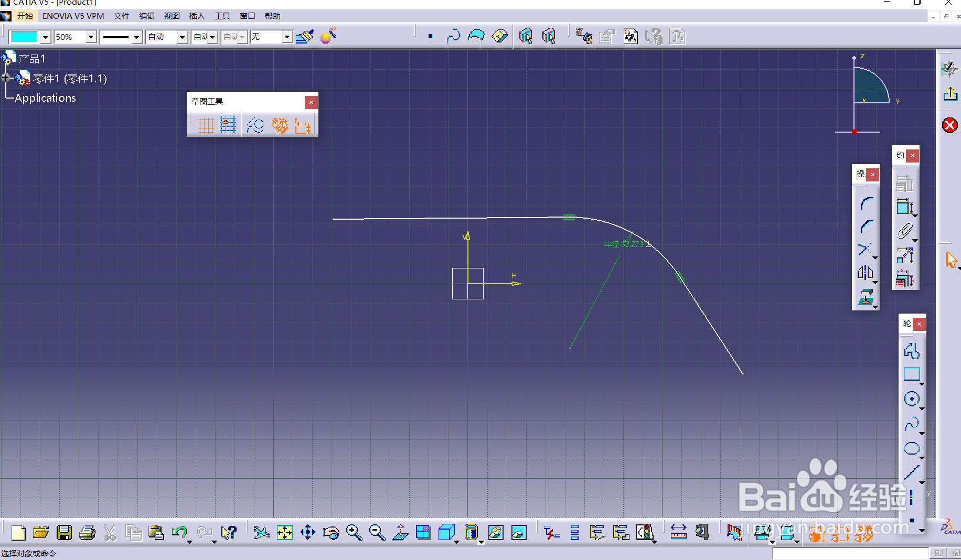Choose shading render style cylinder

point(471,533)
